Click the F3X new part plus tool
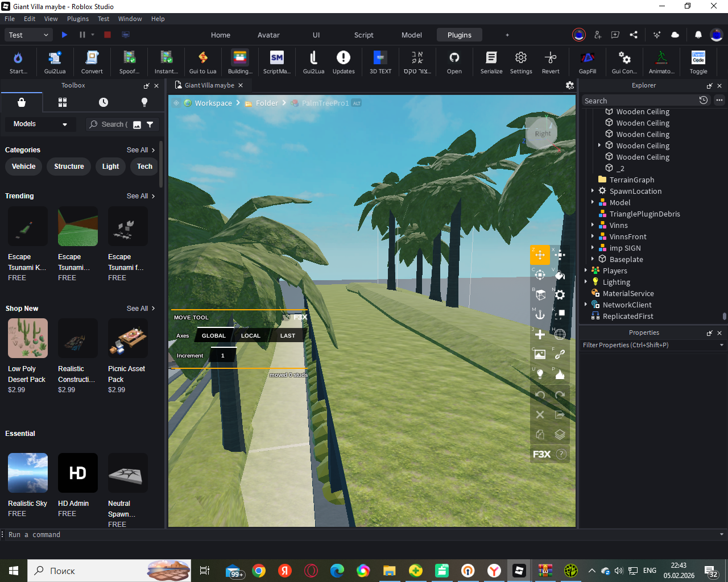 pyautogui.click(x=540, y=334)
